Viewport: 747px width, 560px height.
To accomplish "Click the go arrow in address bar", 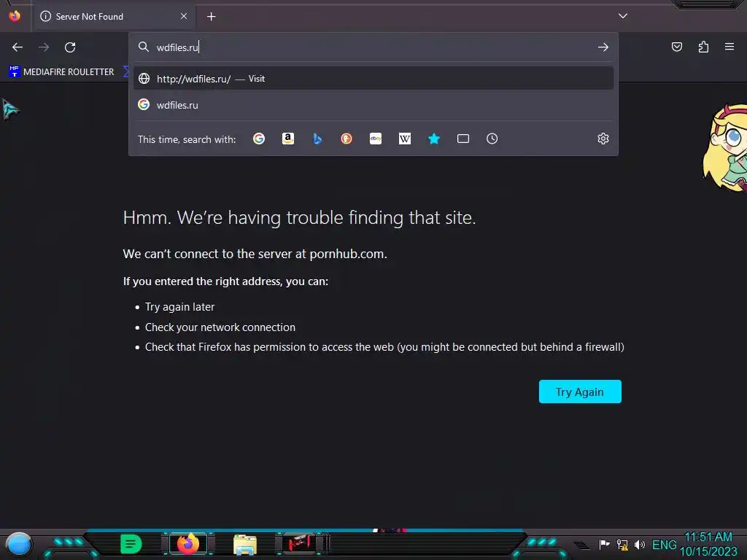I will click(x=603, y=47).
